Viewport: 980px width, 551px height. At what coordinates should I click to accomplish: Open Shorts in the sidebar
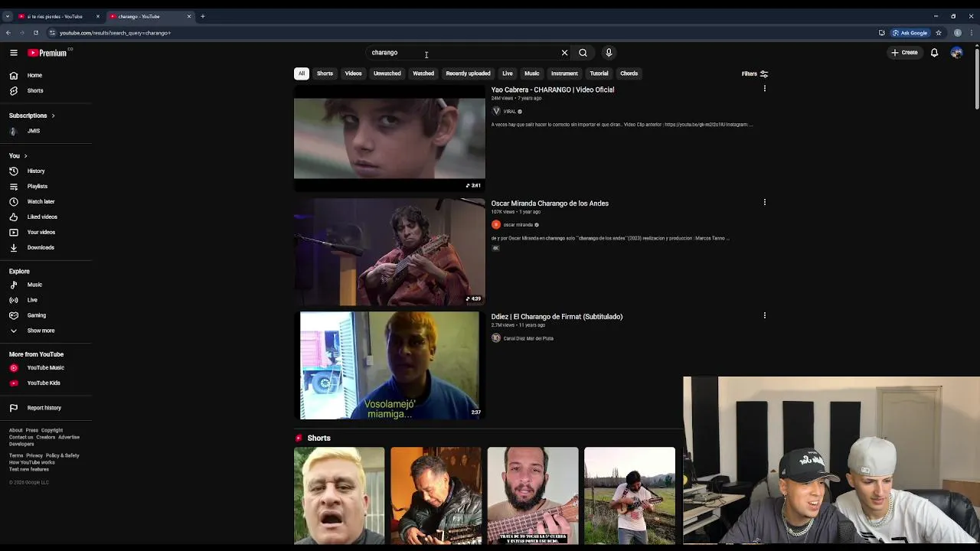click(46, 90)
